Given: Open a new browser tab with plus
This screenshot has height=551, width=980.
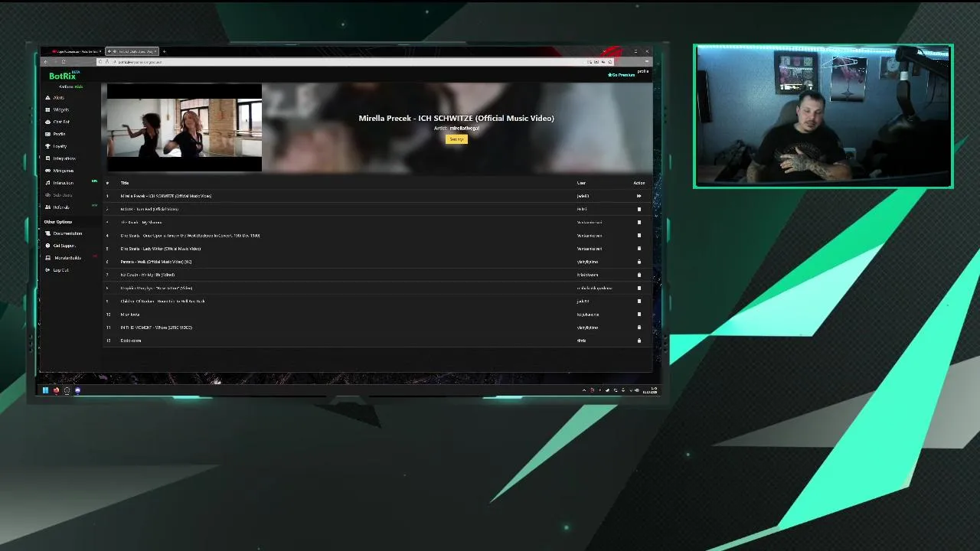Looking at the screenshot, I should 164,51.
